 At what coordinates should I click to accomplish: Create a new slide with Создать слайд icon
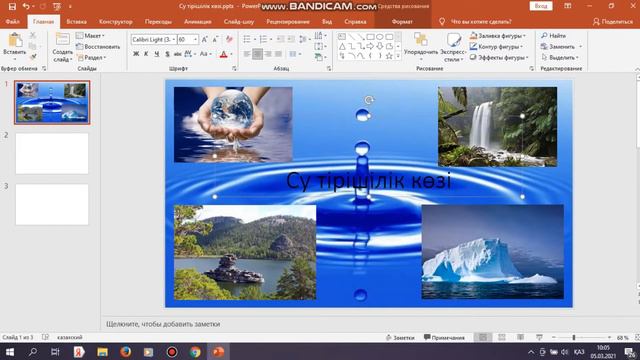pos(62,40)
